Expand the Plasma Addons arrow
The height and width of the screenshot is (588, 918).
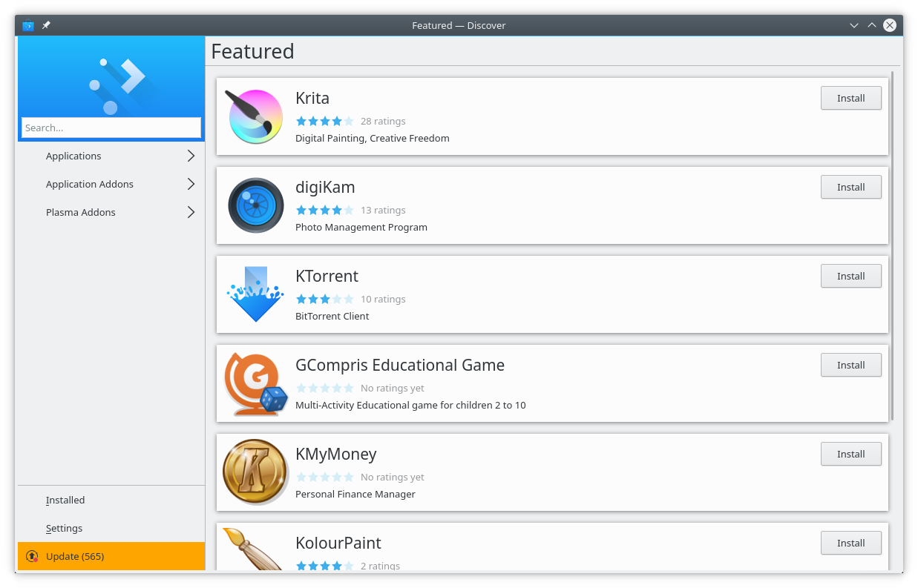[x=191, y=212]
